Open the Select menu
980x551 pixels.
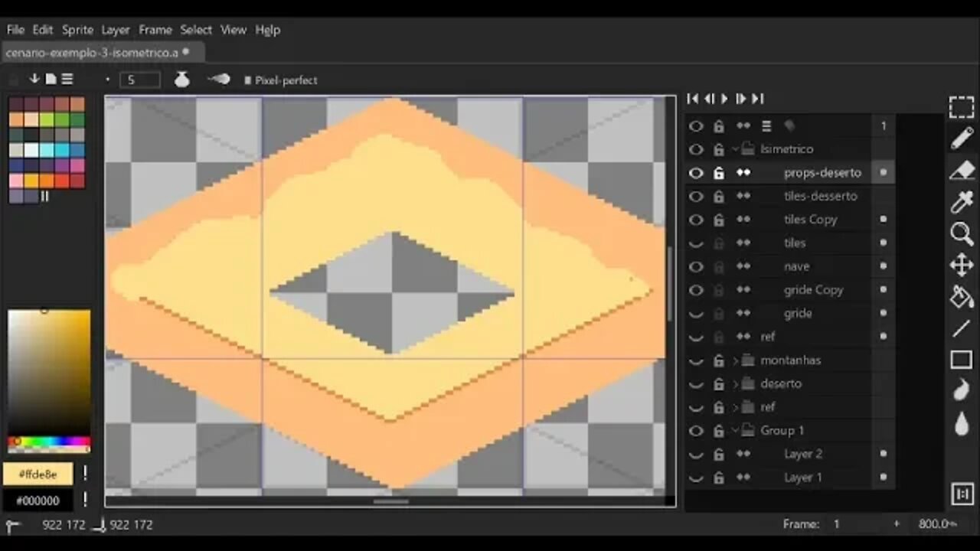click(196, 30)
